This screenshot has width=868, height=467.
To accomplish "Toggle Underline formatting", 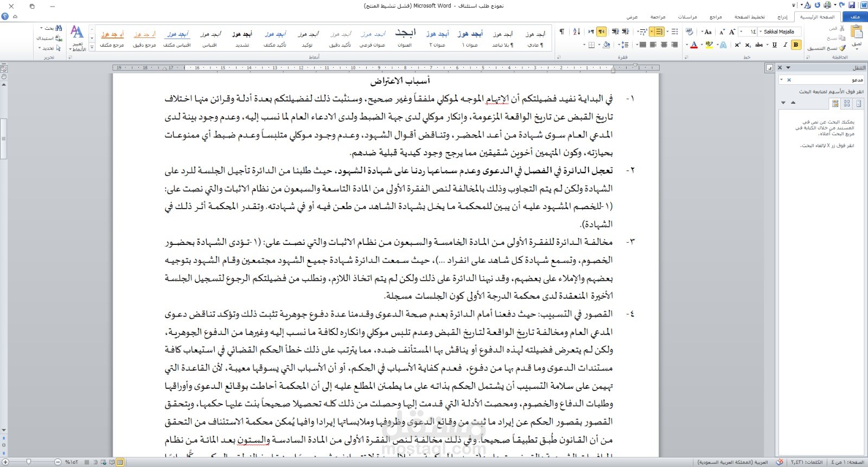I will click(775, 45).
